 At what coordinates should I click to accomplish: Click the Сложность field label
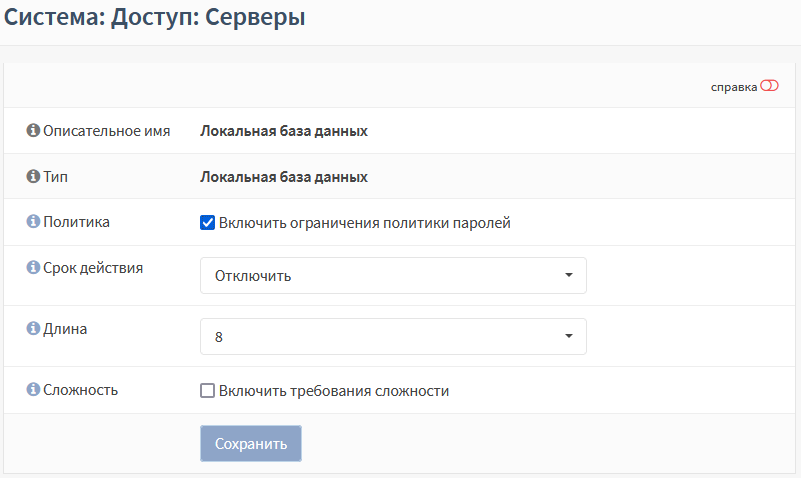tap(81, 390)
